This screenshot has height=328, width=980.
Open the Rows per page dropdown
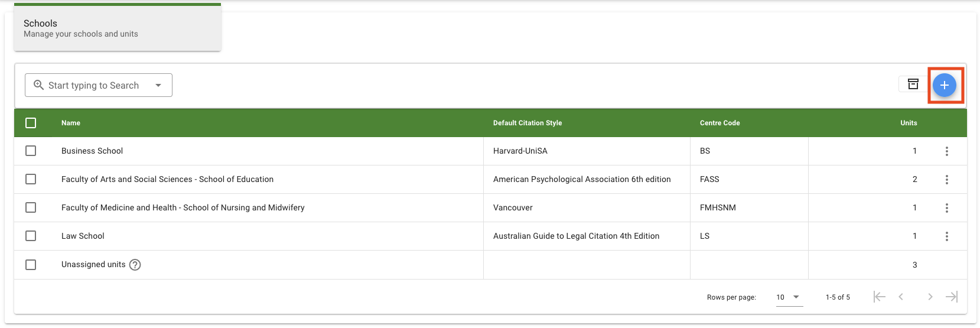pos(789,297)
